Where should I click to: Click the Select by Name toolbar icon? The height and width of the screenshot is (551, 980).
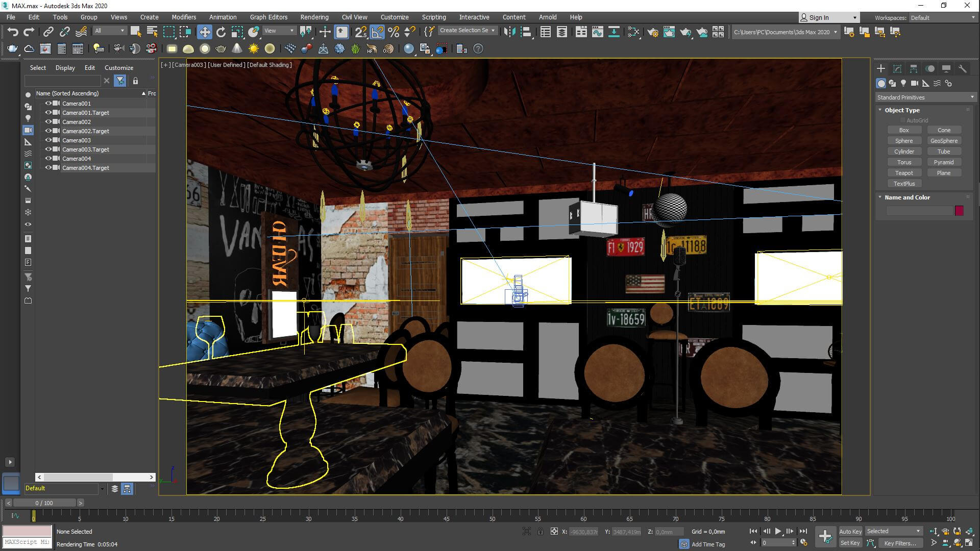click(x=152, y=32)
